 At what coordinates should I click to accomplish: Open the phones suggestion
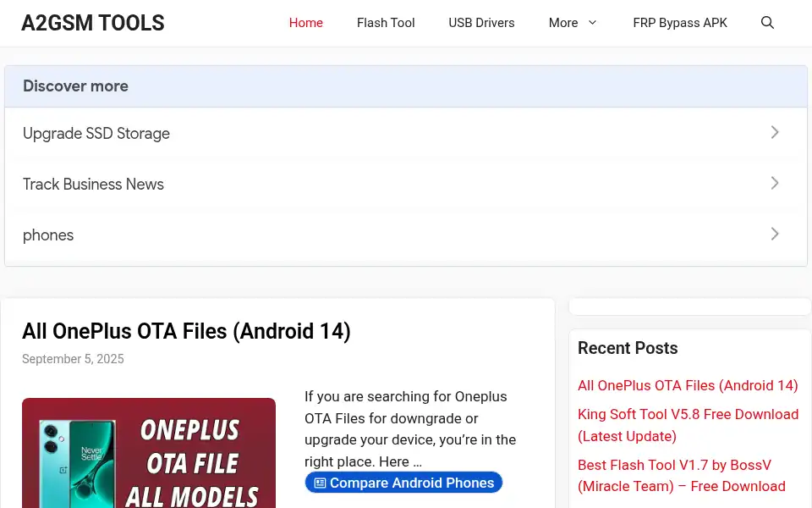coord(406,235)
